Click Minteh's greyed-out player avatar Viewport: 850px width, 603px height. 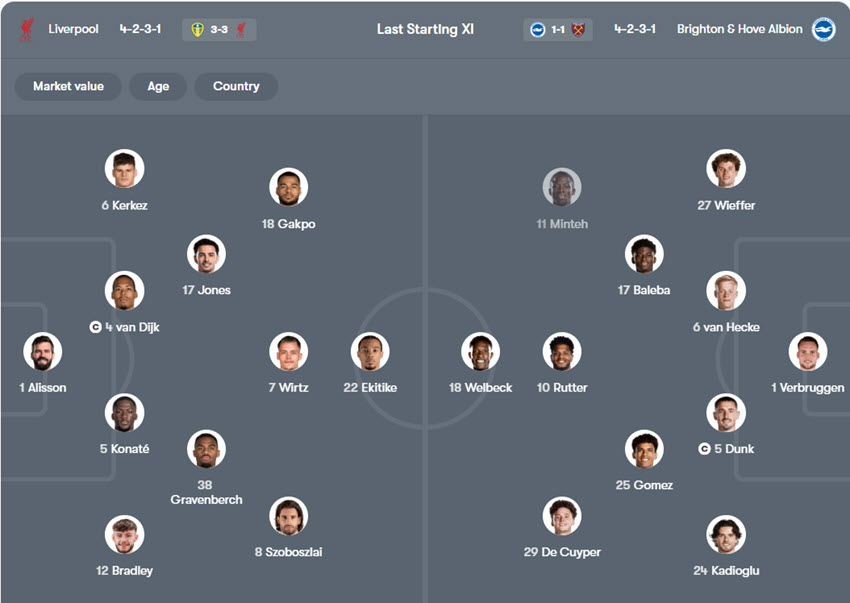(x=562, y=188)
